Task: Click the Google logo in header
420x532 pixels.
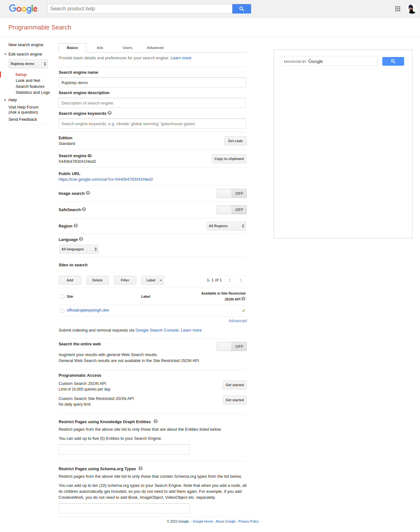Action: coord(23,9)
